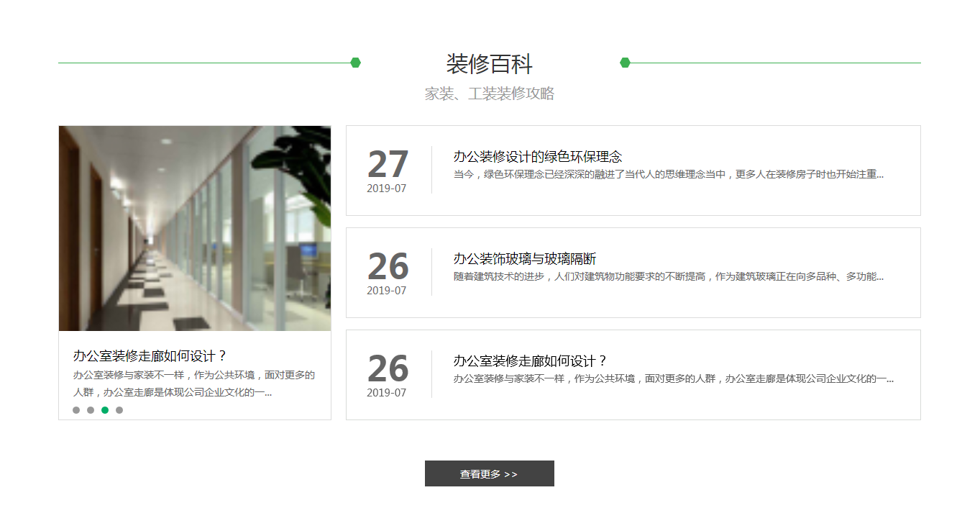Open article 办公装修设计的绿色环保理念
The height and width of the screenshot is (508, 980).
[537, 157]
